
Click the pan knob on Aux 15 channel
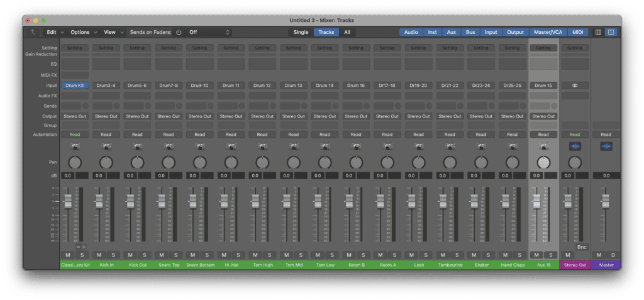(x=543, y=163)
